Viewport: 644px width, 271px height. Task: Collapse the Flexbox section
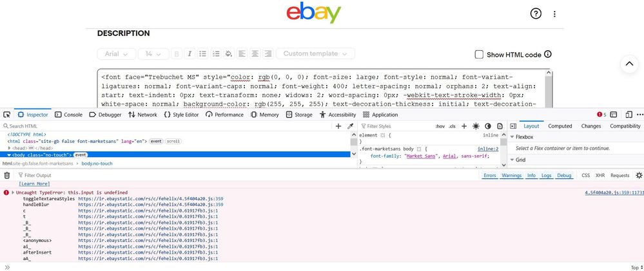pos(512,137)
